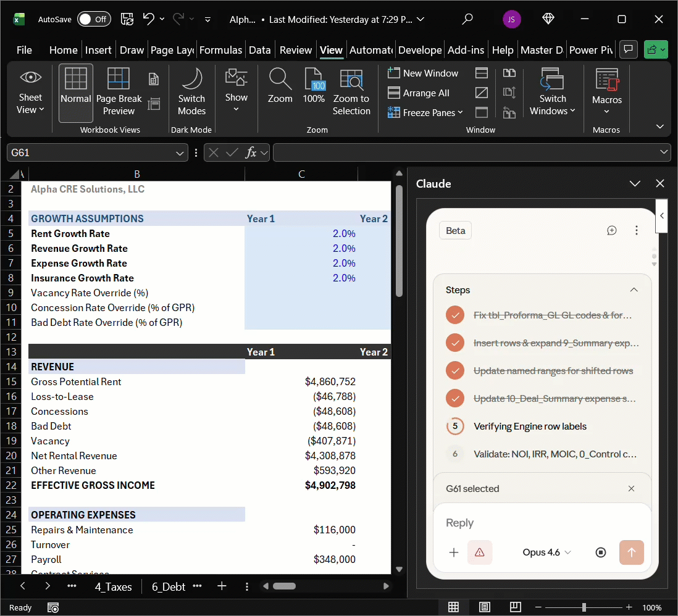Open the Macros panel
Image resolution: width=678 pixels, height=616 pixels.
click(606, 91)
